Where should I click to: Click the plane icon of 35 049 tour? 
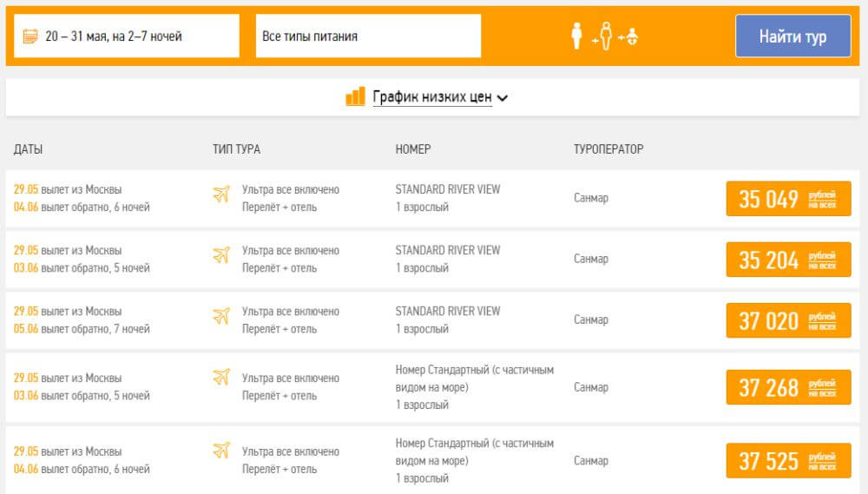pos(220,194)
